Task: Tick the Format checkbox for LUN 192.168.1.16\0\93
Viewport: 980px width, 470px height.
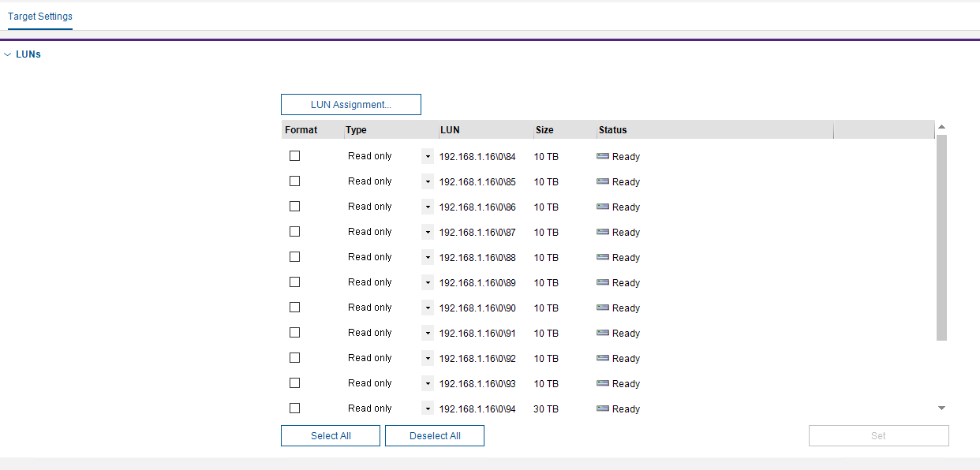Action: coord(295,383)
